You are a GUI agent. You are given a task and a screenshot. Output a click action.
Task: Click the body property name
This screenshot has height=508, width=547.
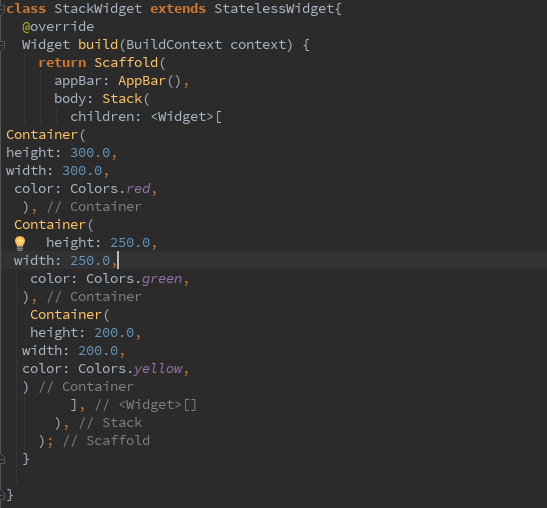(70, 99)
